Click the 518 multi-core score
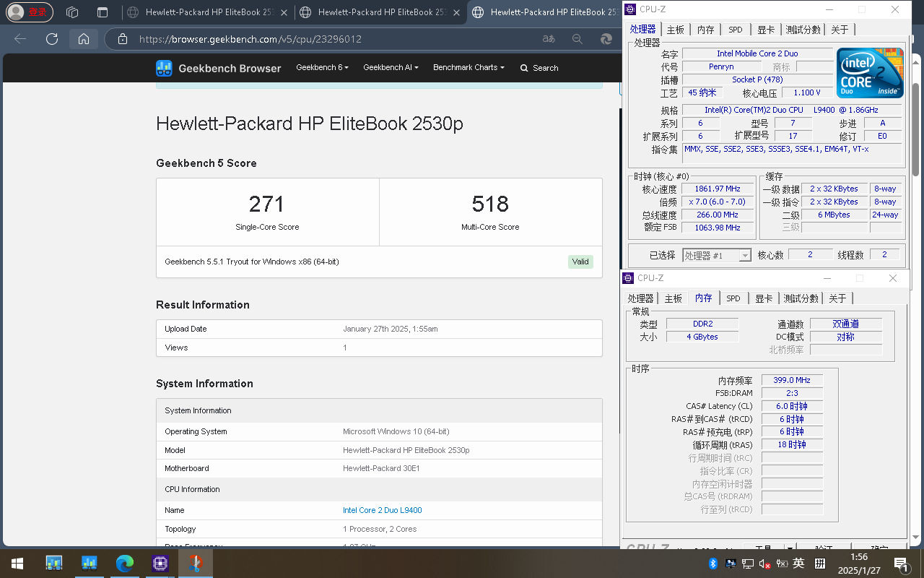This screenshot has width=924, height=578. click(490, 204)
